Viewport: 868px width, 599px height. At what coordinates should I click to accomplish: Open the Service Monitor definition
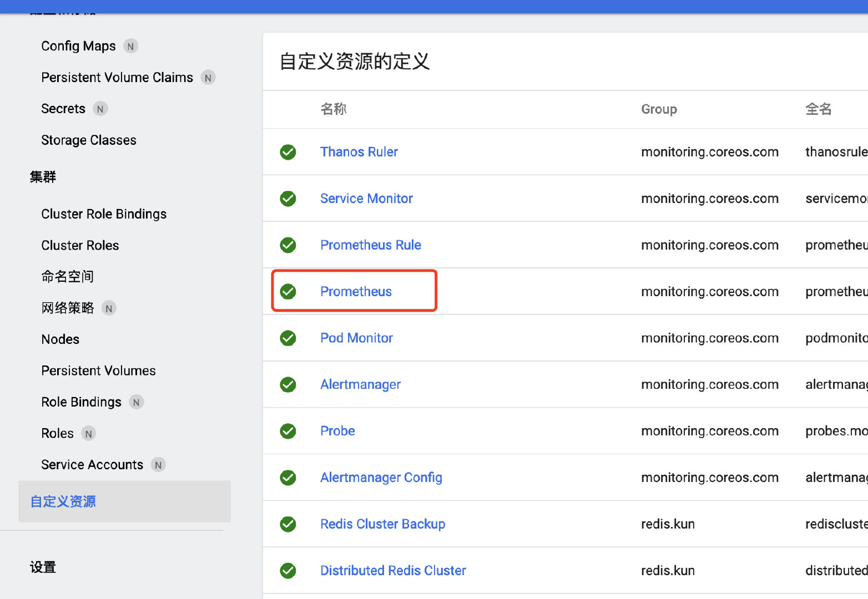point(366,198)
